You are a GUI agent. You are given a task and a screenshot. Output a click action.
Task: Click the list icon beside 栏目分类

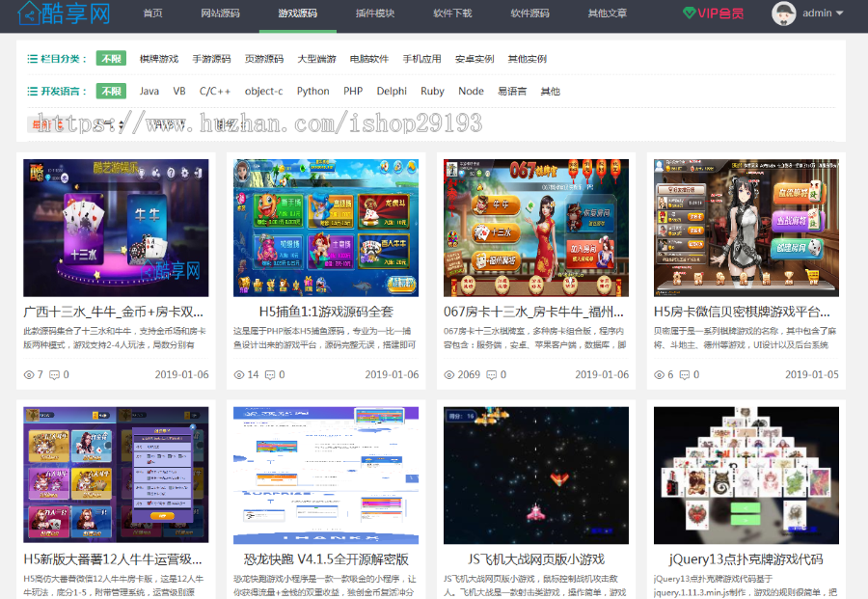pyautogui.click(x=35, y=58)
